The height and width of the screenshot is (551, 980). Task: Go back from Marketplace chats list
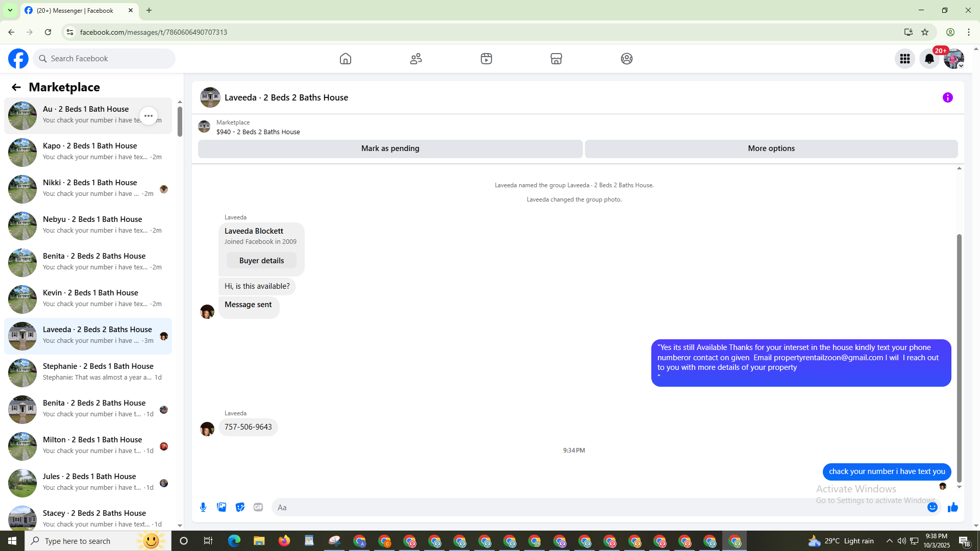[16, 87]
